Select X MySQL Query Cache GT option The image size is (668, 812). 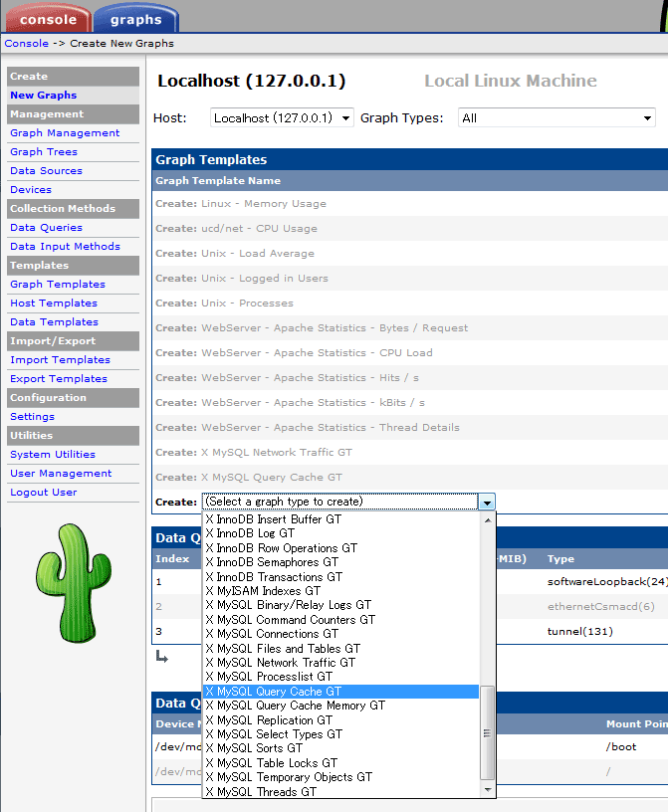coord(274,692)
